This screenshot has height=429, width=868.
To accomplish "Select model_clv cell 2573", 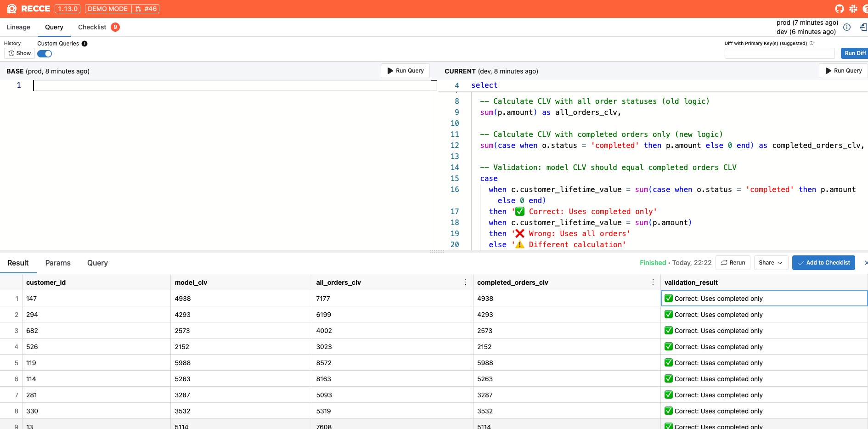I will pyautogui.click(x=242, y=331).
